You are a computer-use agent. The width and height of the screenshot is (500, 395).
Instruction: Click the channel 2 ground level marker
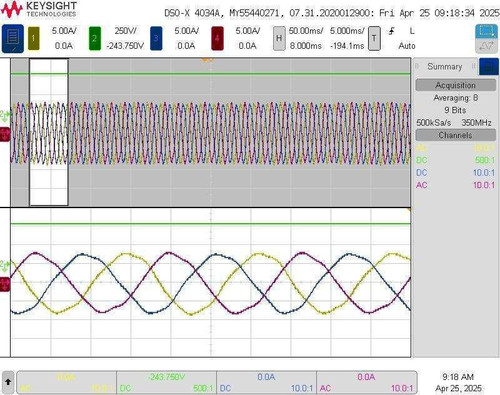click(x=5, y=115)
